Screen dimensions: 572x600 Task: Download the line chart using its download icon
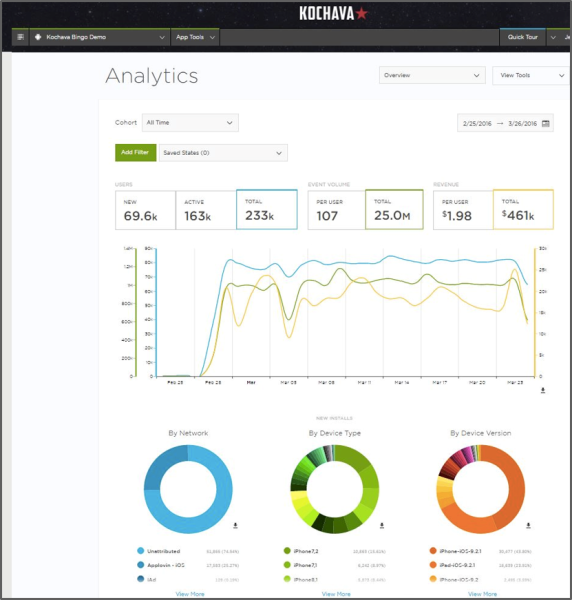click(543, 390)
